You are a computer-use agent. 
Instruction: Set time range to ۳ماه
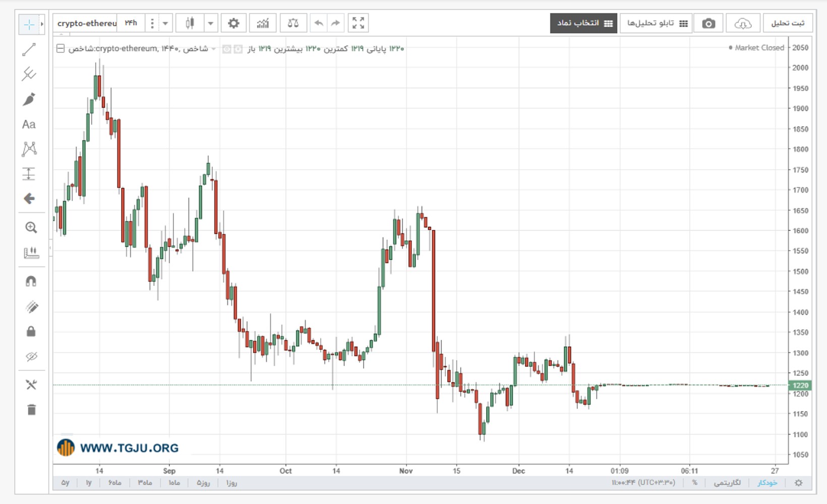tap(145, 483)
